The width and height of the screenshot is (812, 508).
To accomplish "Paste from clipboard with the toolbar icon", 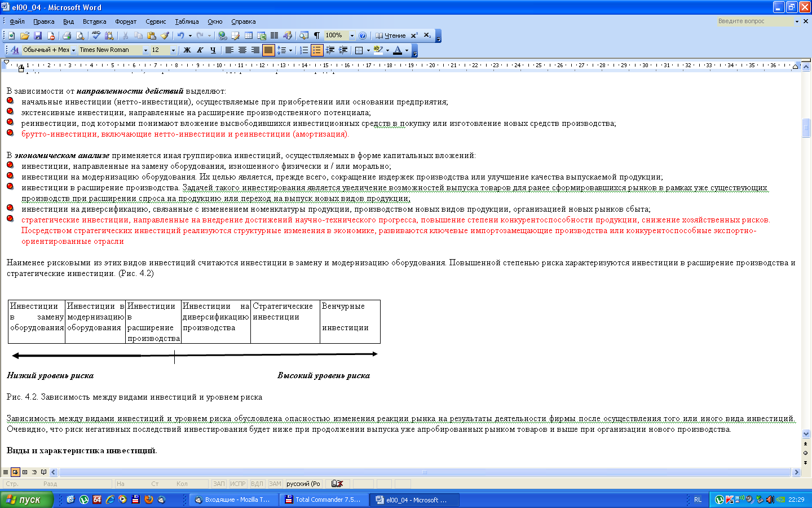I will tap(151, 36).
